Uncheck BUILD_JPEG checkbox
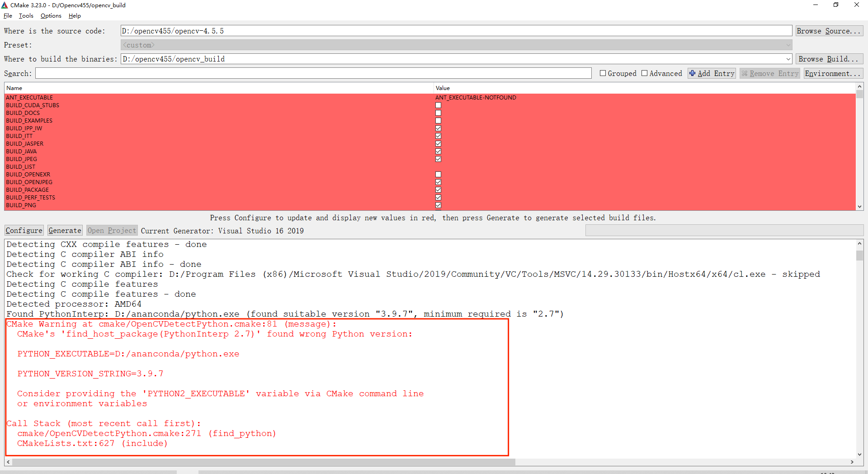Screen dimensions: 868x474 (x=438, y=159)
